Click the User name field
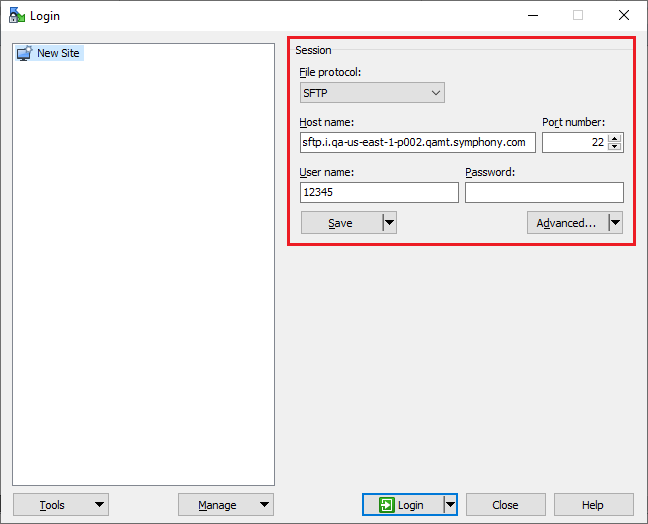The image size is (648, 524). [x=379, y=192]
